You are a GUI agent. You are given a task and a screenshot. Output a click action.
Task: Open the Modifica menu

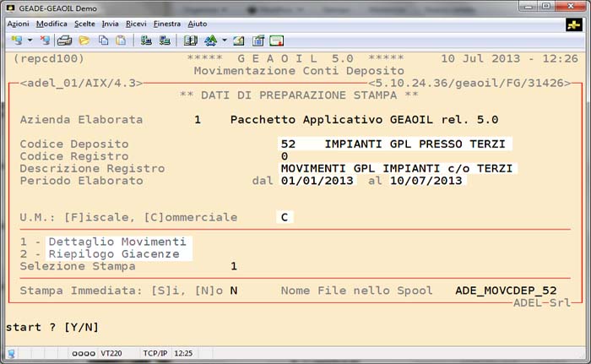(x=52, y=24)
